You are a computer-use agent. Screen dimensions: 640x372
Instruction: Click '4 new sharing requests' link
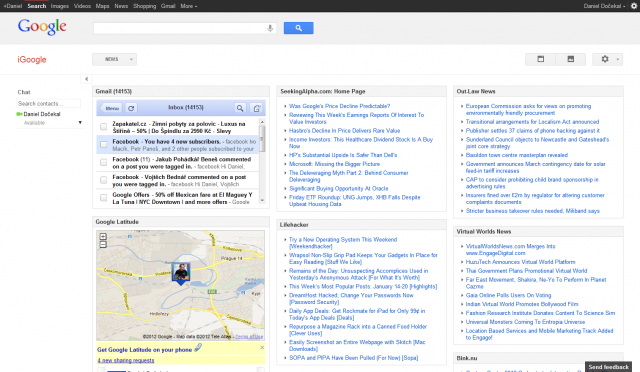coord(126,361)
